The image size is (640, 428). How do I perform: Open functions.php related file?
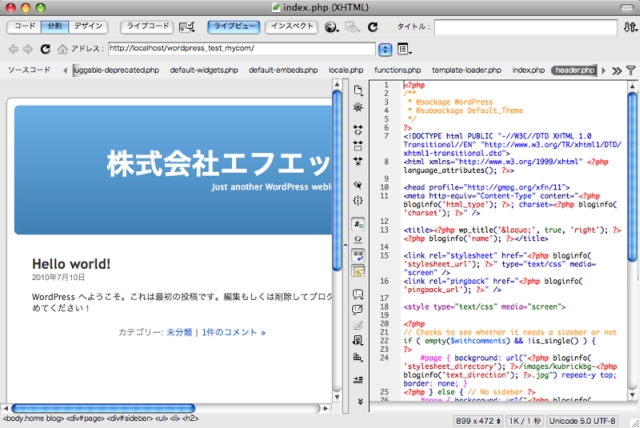click(397, 70)
